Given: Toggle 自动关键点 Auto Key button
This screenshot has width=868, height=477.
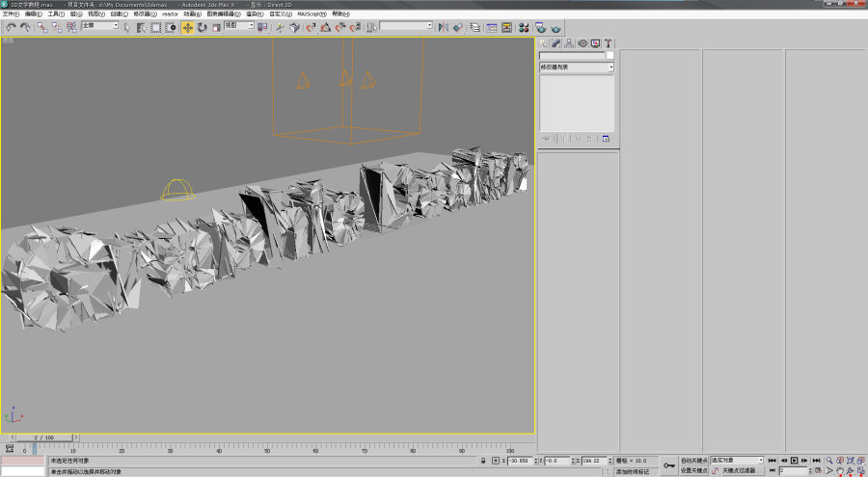Looking at the screenshot, I should 694,461.
